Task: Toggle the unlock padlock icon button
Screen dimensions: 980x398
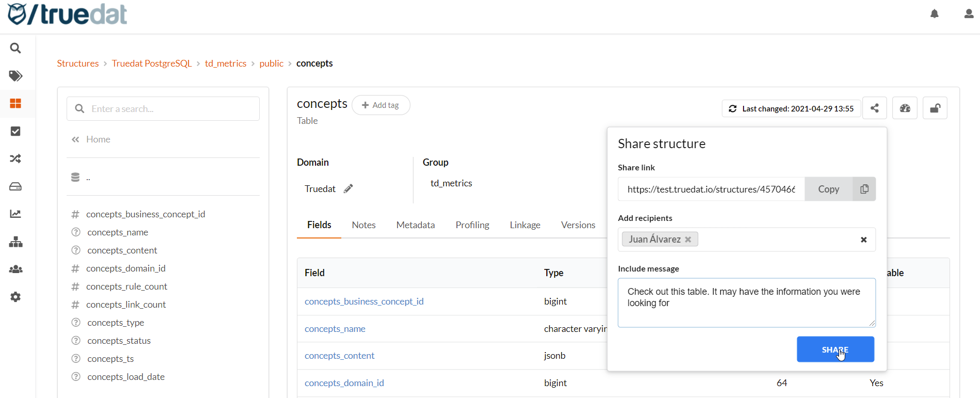Action: tap(935, 108)
